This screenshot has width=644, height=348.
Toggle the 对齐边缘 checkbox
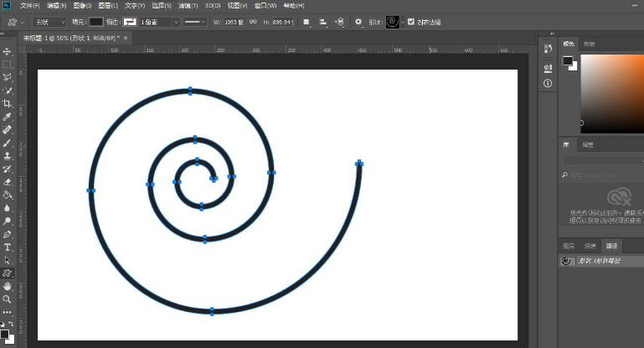click(x=411, y=22)
